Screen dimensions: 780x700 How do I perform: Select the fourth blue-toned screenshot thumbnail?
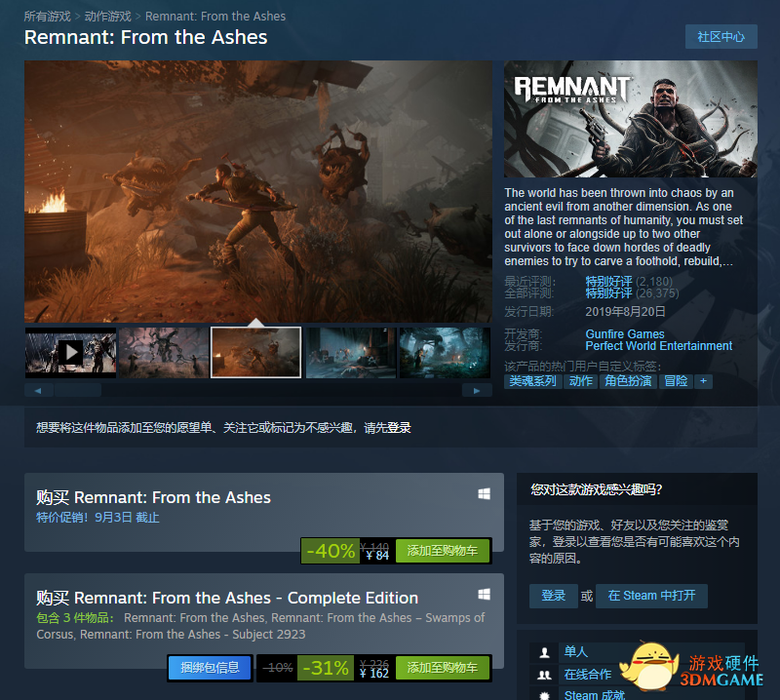(351, 352)
